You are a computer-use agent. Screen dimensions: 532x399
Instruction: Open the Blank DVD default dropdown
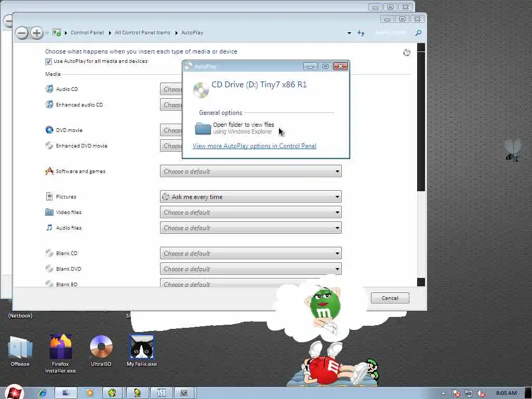[251, 269]
